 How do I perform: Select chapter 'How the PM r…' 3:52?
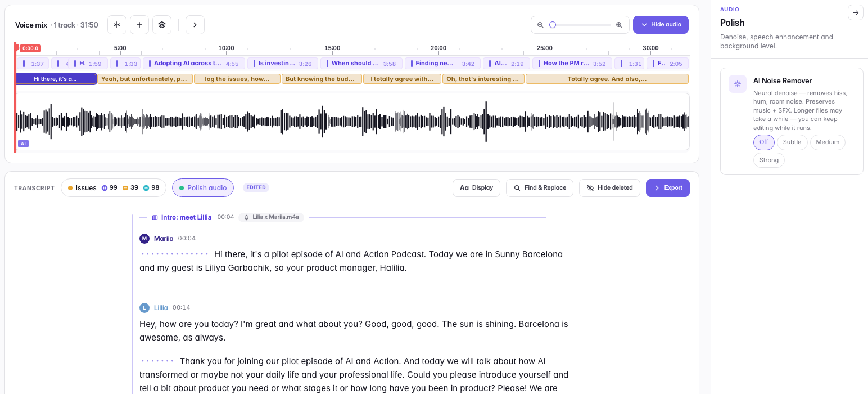coord(572,64)
